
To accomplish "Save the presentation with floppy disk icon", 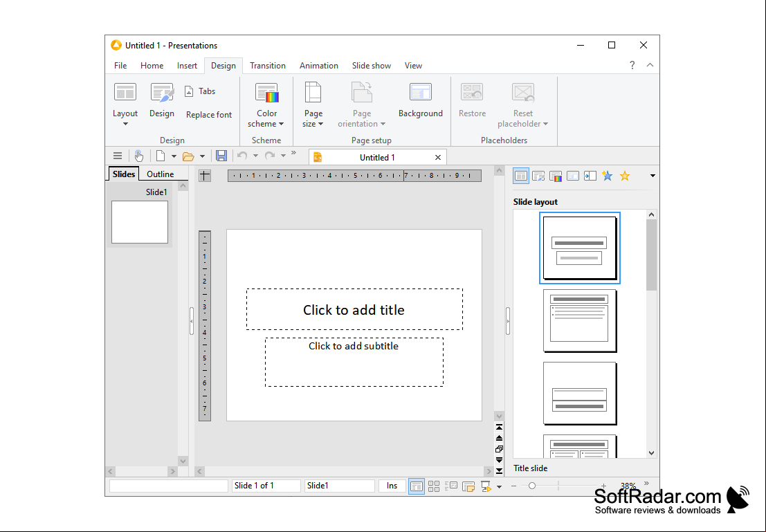I will (x=221, y=156).
